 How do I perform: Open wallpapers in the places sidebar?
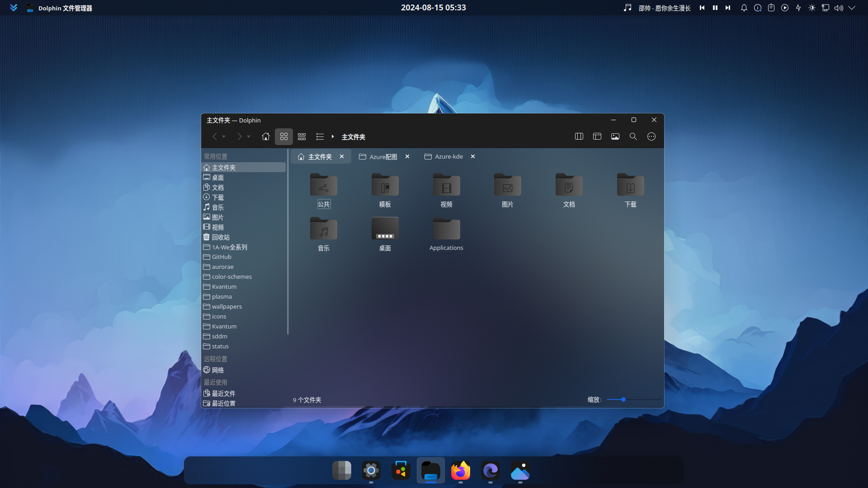[x=244, y=307]
